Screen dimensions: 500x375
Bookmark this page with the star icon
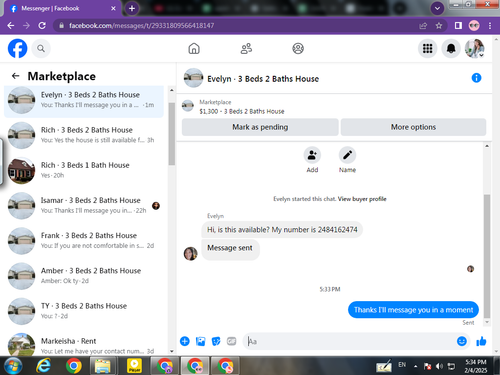tap(439, 26)
